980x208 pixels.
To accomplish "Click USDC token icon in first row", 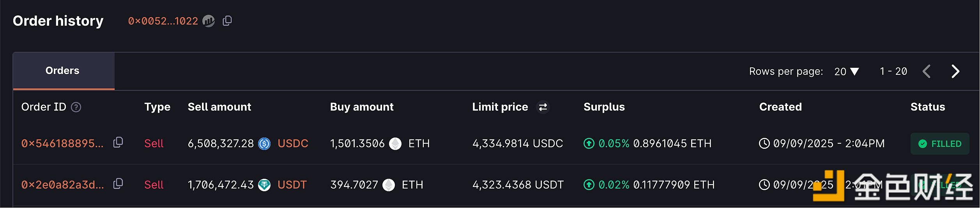I will (x=264, y=144).
